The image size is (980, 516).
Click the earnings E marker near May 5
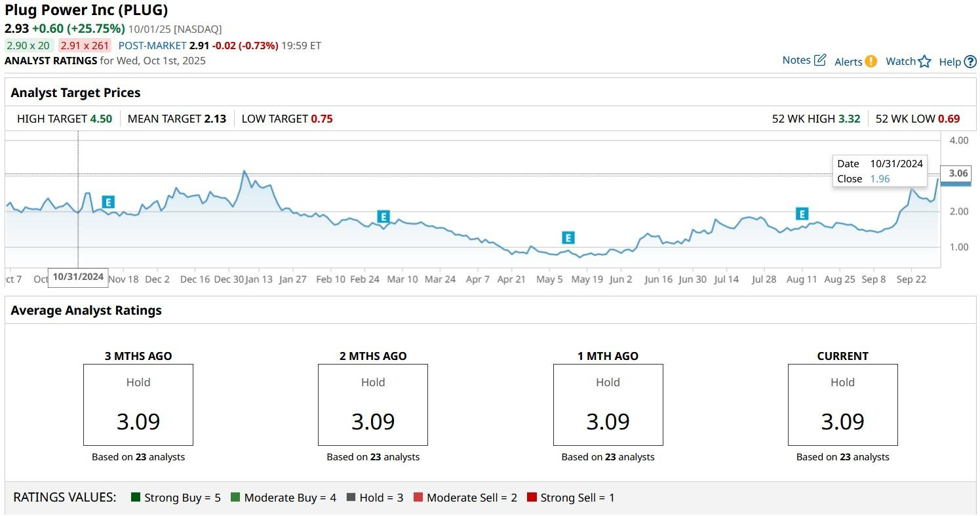[568, 238]
